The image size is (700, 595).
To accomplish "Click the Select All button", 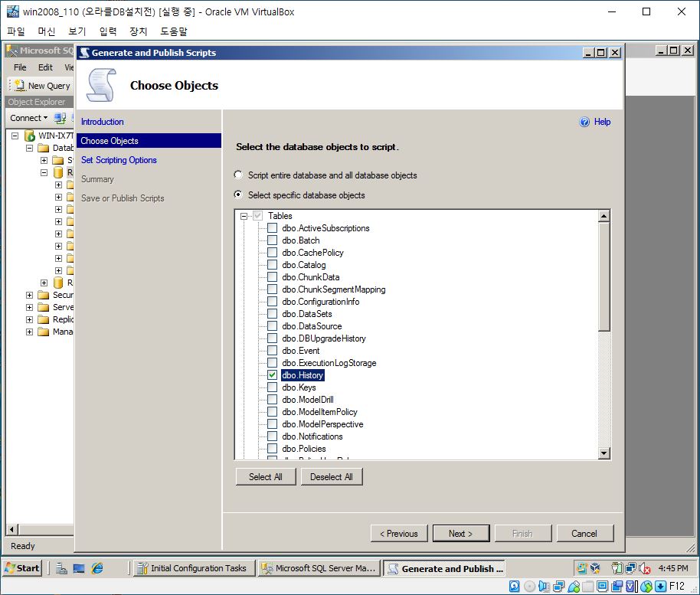I will coord(266,477).
